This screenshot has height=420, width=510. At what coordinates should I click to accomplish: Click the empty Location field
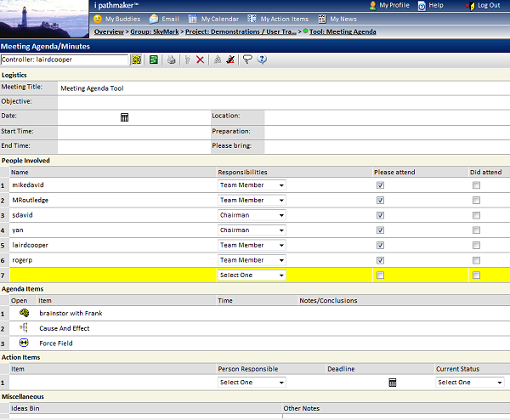coord(387,117)
